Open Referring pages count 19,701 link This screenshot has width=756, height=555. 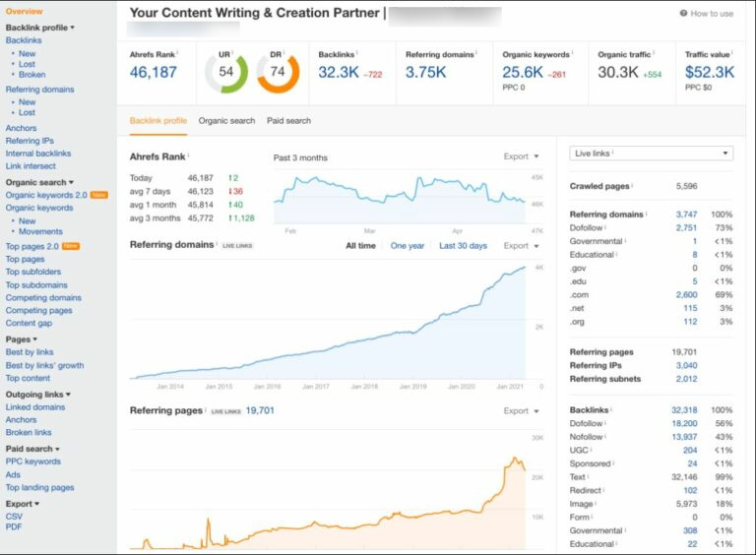260,410
